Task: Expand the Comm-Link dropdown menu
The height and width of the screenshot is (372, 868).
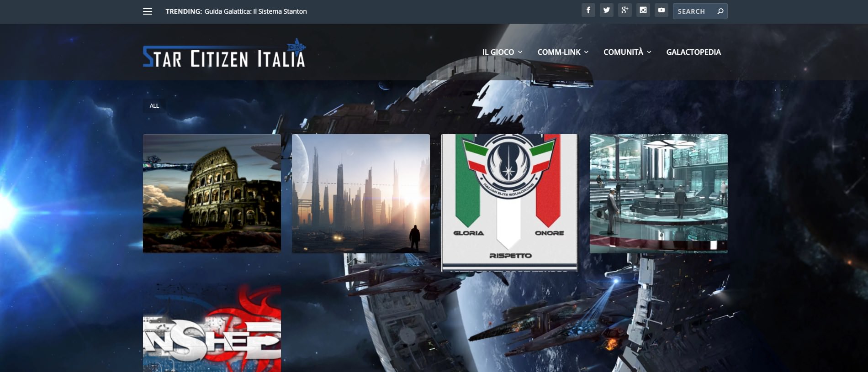Action: tap(562, 52)
